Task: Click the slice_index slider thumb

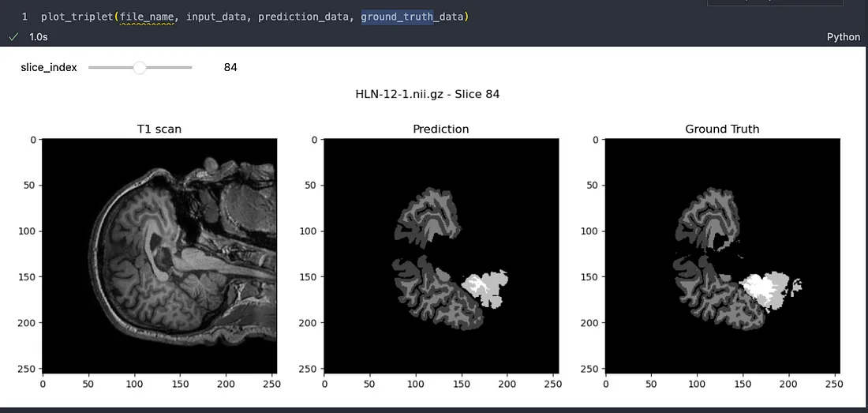Action: click(x=140, y=68)
